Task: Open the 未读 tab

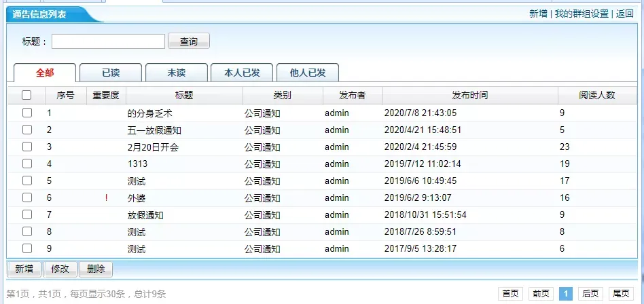Action: click(176, 73)
